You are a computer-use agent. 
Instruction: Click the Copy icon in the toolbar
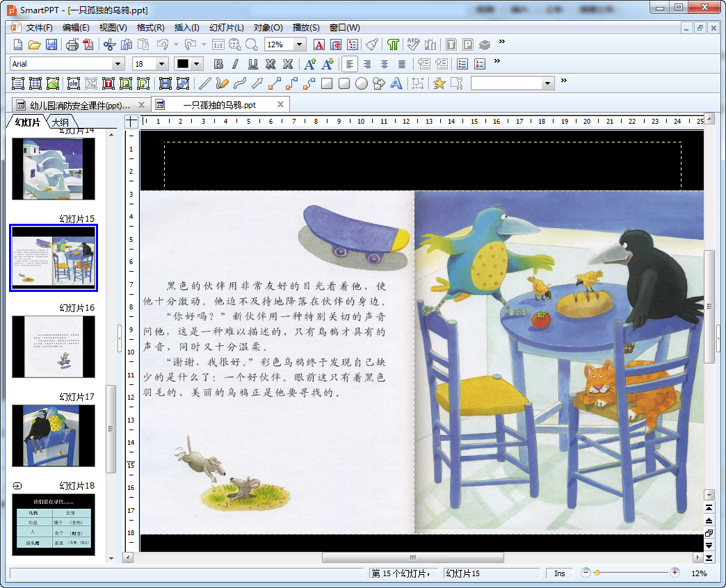click(x=127, y=44)
